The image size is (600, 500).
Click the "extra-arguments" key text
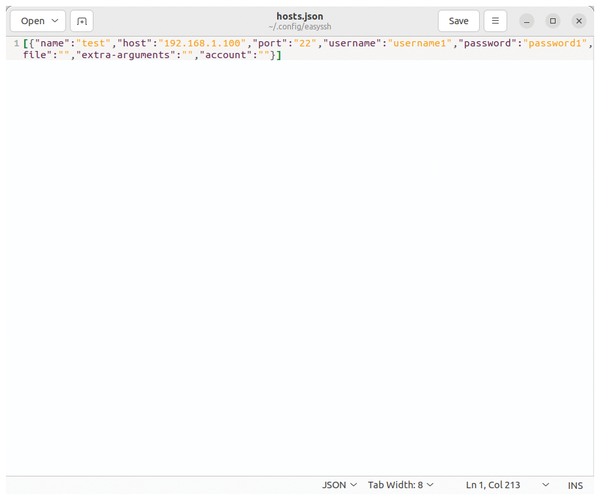click(126, 55)
